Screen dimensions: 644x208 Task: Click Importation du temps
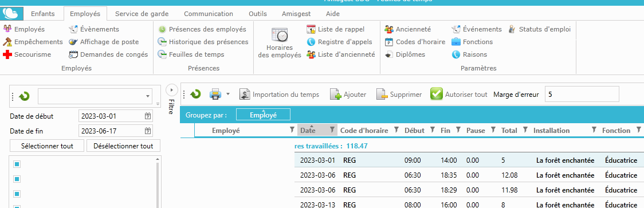point(280,95)
